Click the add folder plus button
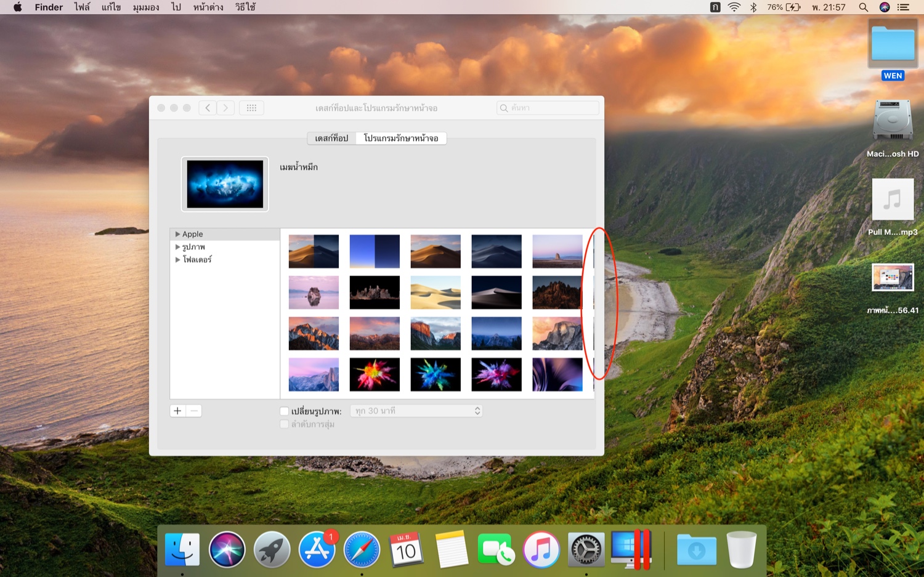The image size is (924, 577). (x=177, y=411)
